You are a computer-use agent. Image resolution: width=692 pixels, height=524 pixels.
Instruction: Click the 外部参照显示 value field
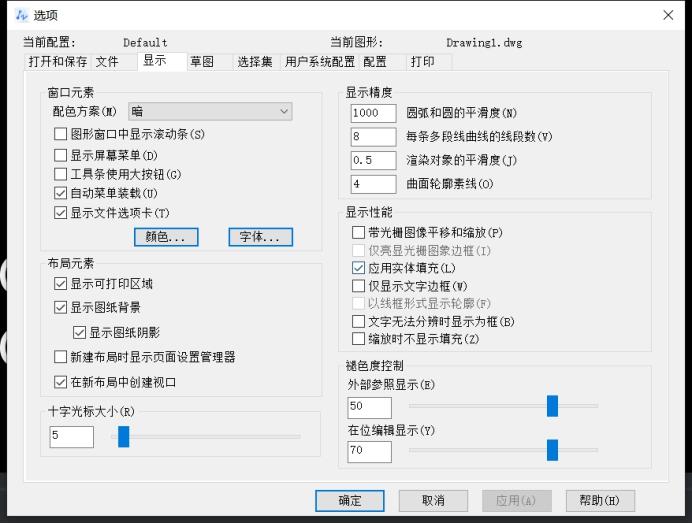pyautogui.click(x=369, y=407)
